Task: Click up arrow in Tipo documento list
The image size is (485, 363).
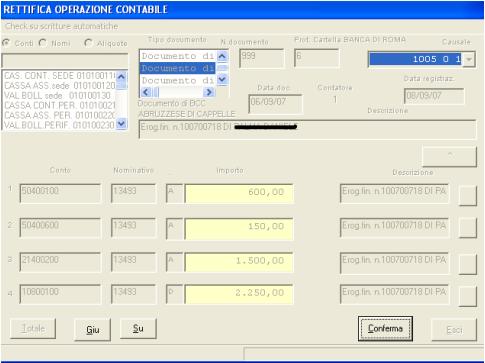Action: pos(222,56)
